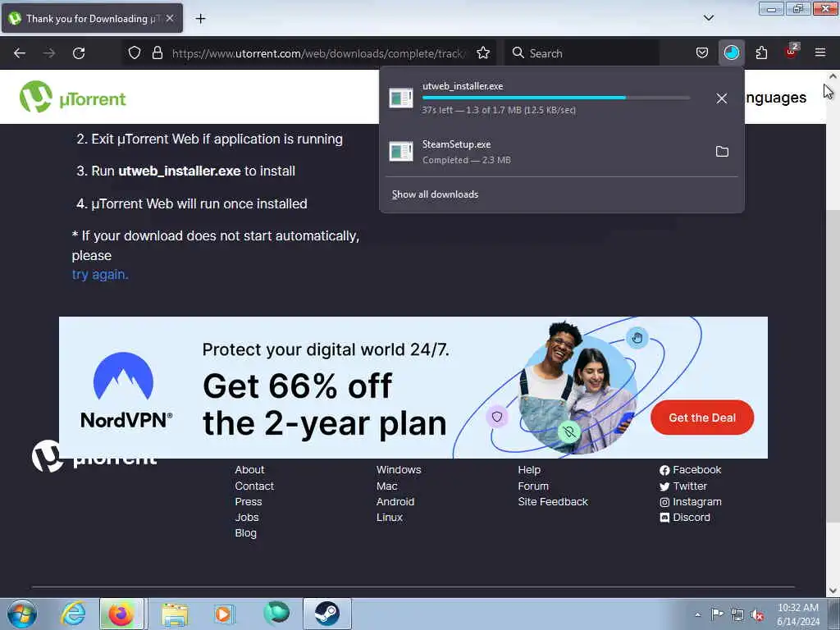Open the Instagram social link
Image resolution: width=840 pixels, height=630 pixels.
(x=691, y=502)
